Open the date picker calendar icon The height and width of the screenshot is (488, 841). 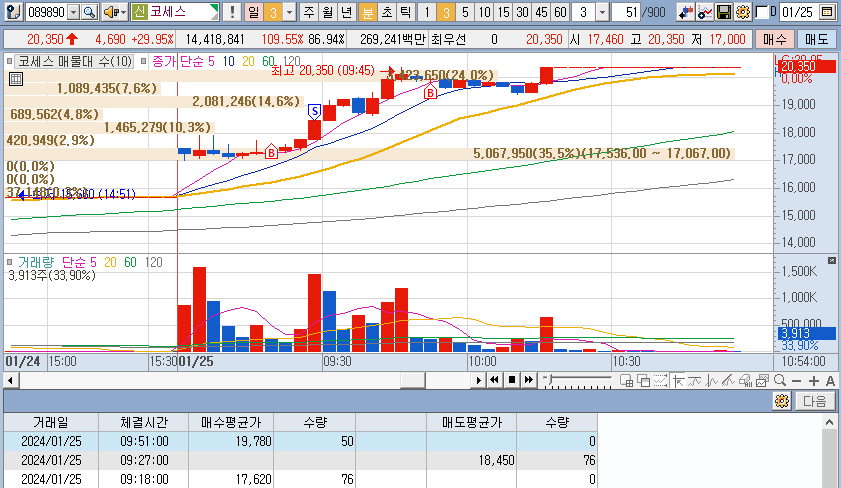click(827, 12)
